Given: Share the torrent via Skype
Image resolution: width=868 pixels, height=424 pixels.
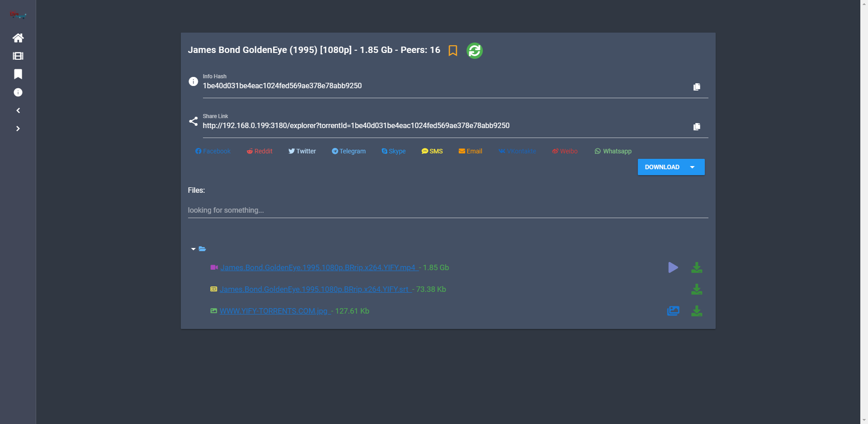Looking at the screenshot, I should 393,151.
